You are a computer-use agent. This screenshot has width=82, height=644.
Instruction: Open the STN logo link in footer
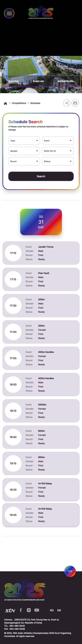(10, 610)
